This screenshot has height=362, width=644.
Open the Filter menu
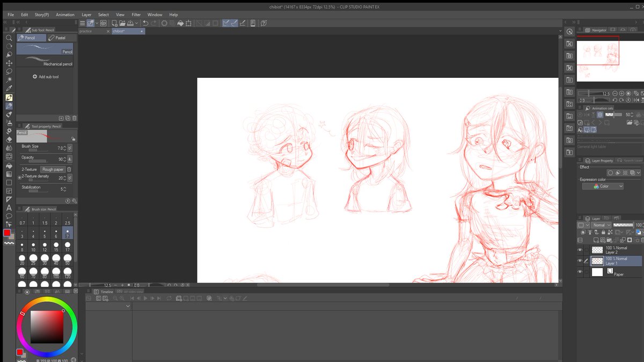(136, 15)
